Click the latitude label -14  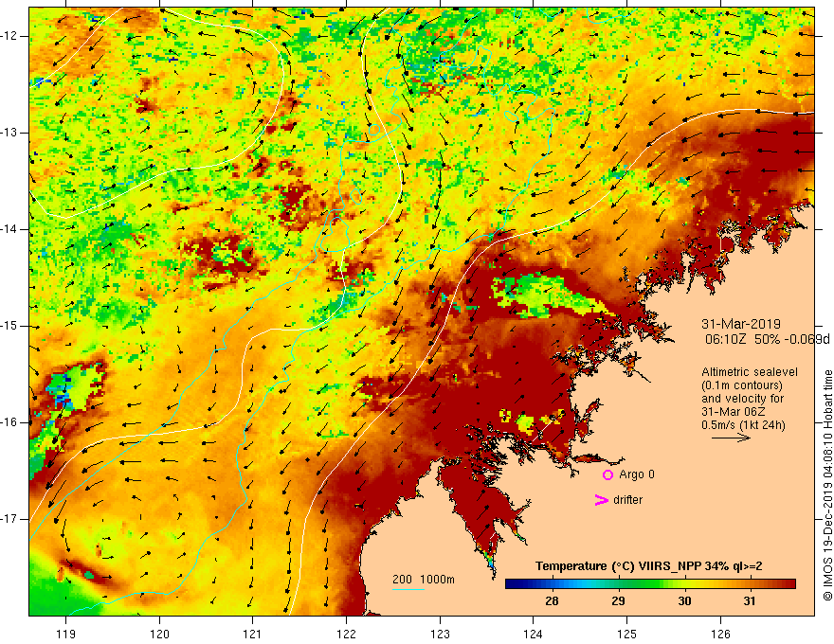tap(9, 229)
